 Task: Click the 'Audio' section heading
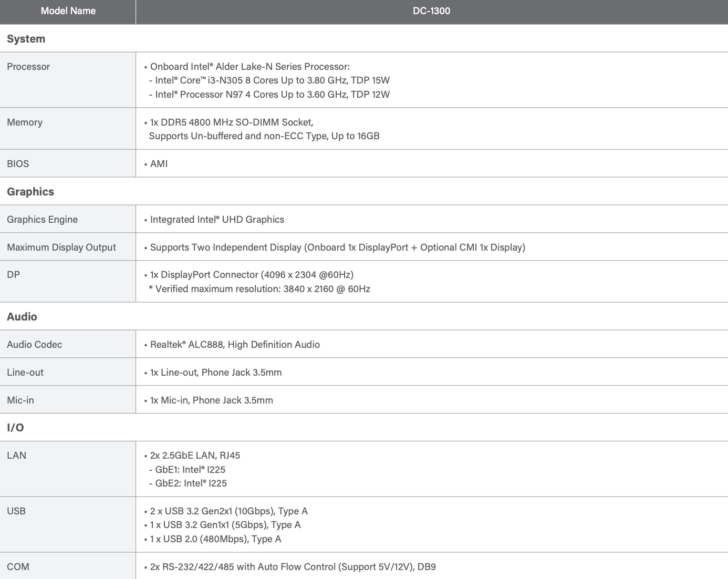pyautogui.click(x=22, y=317)
